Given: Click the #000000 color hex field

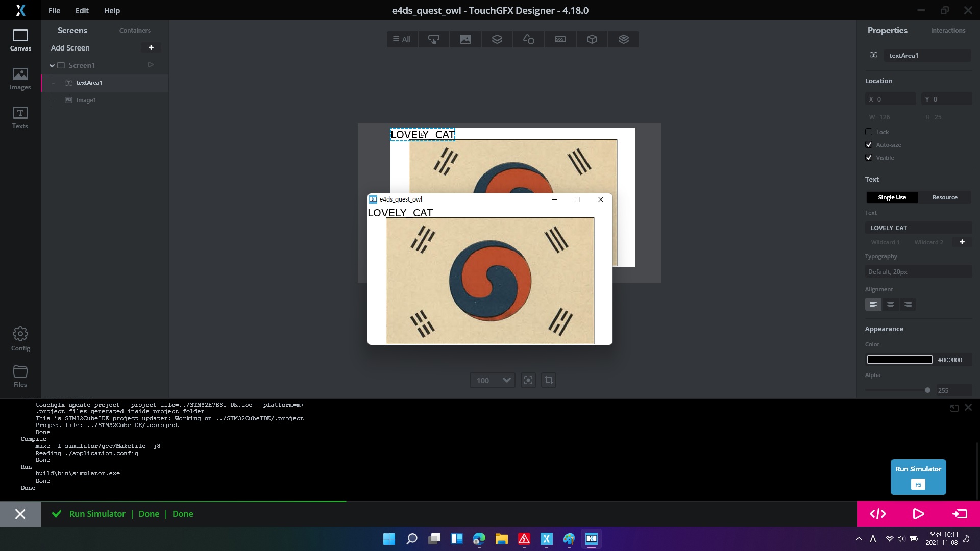Looking at the screenshot, I should [x=953, y=360].
